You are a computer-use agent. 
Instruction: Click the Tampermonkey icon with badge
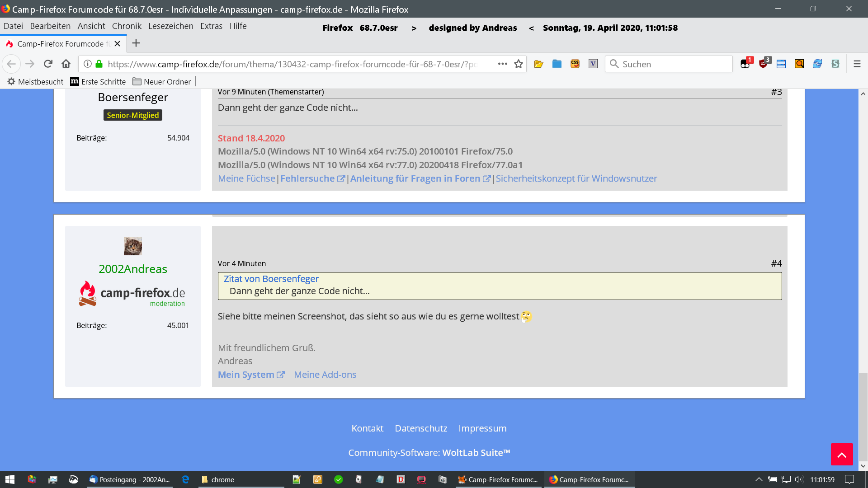(x=745, y=64)
